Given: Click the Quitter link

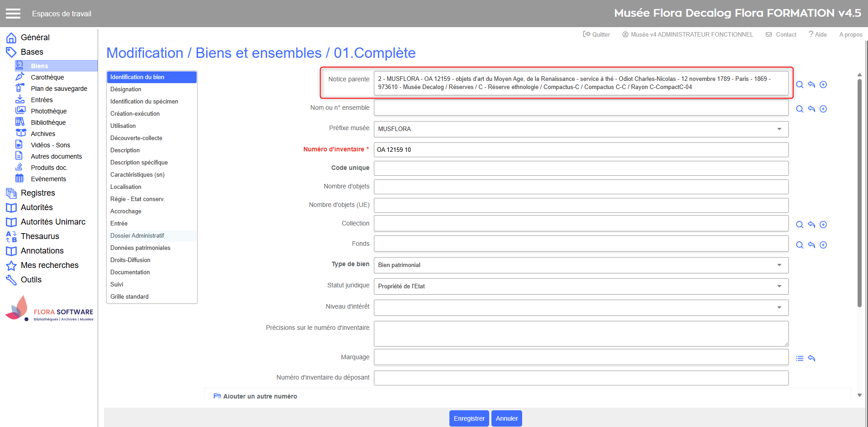Looking at the screenshot, I should coord(596,34).
